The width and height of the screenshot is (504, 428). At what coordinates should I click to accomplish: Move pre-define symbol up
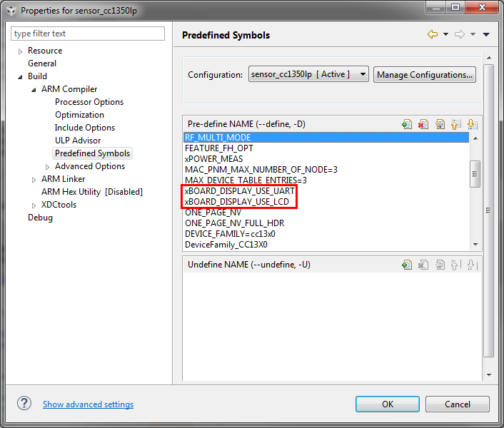coord(455,124)
